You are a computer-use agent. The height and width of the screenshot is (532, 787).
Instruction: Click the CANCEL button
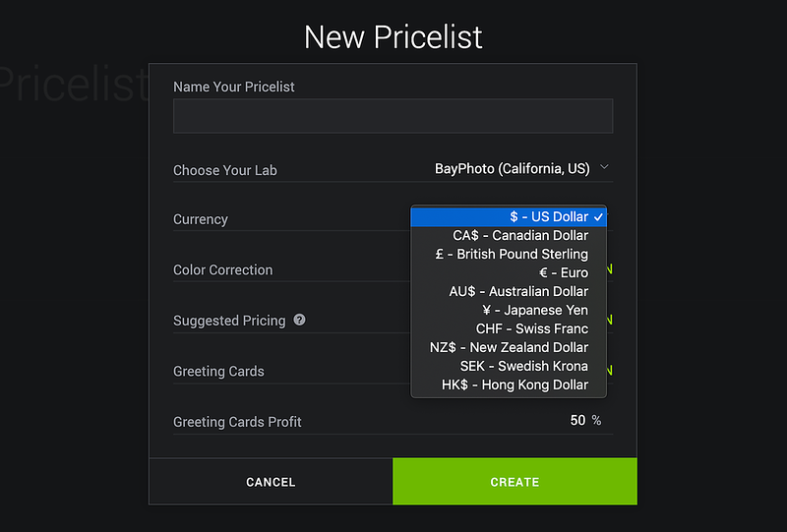(x=271, y=482)
